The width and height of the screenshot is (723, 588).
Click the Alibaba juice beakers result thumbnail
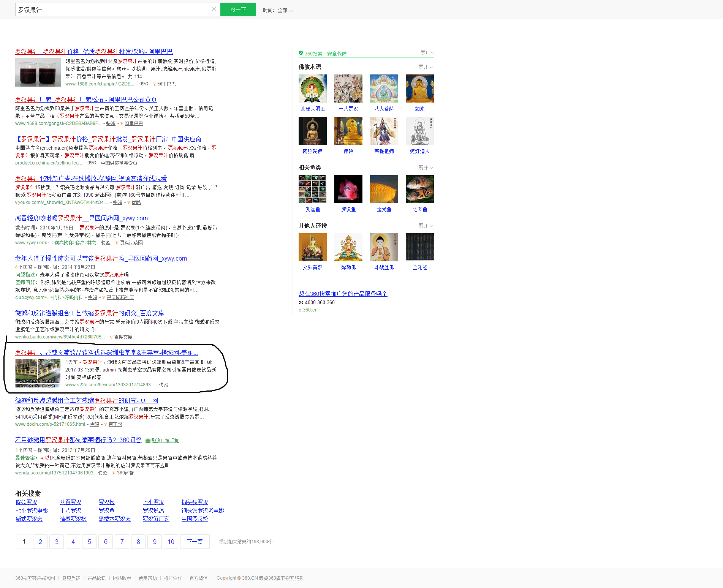coord(38,72)
